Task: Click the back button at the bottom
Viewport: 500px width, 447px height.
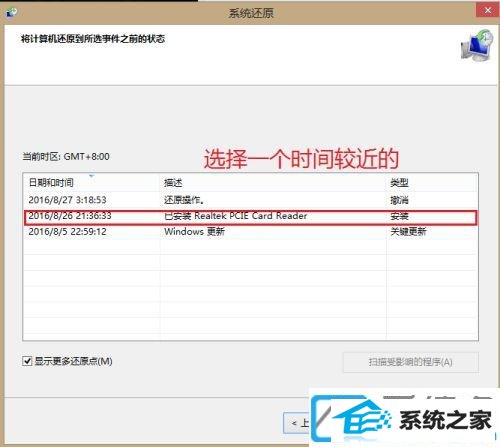Action: 296,423
